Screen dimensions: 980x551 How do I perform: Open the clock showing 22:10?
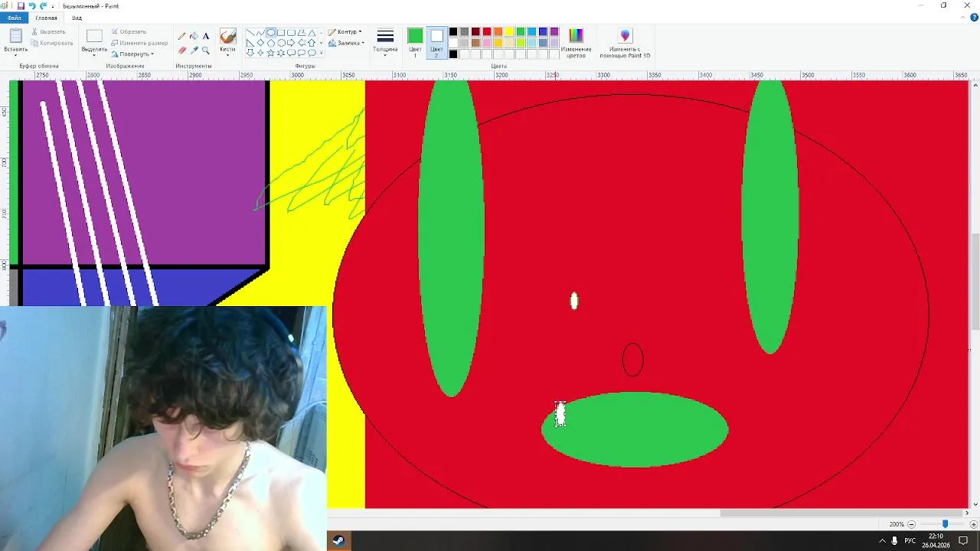coord(936,540)
